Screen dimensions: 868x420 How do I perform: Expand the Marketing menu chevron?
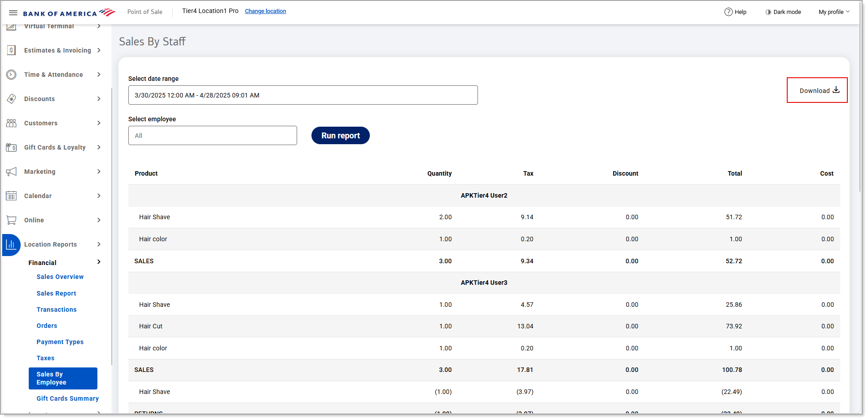99,172
